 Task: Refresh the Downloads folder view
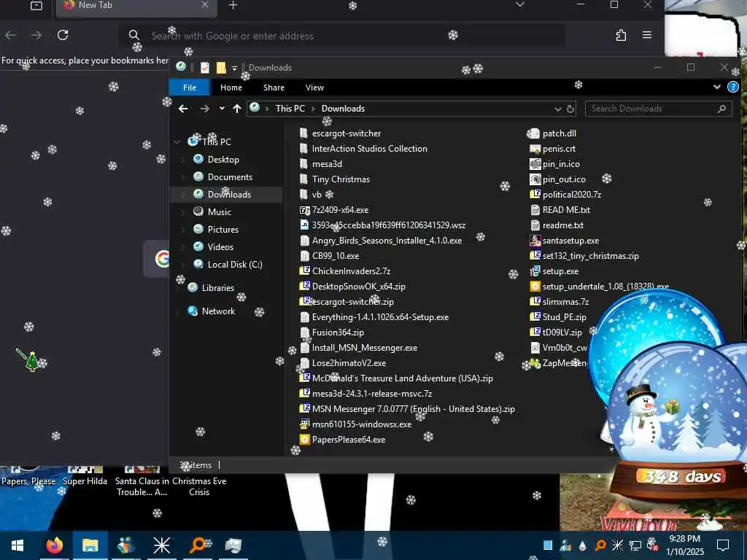(570, 109)
